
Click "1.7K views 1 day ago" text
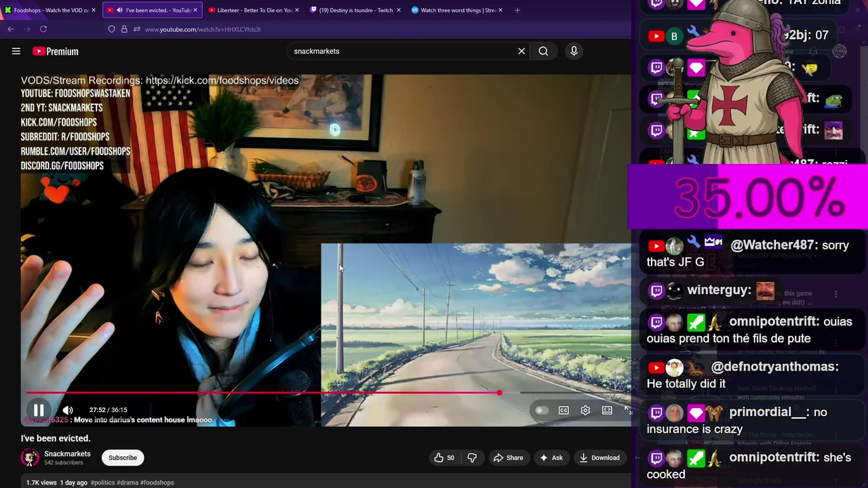[x=57, y=483]
